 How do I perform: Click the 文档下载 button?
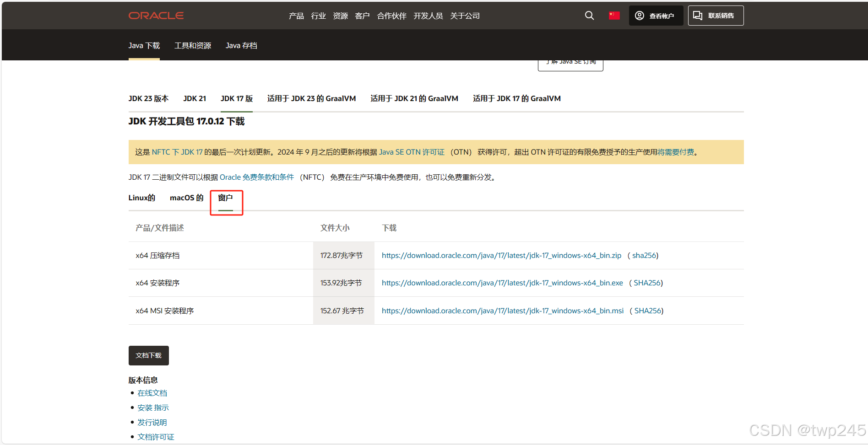[x=148, y=355]
